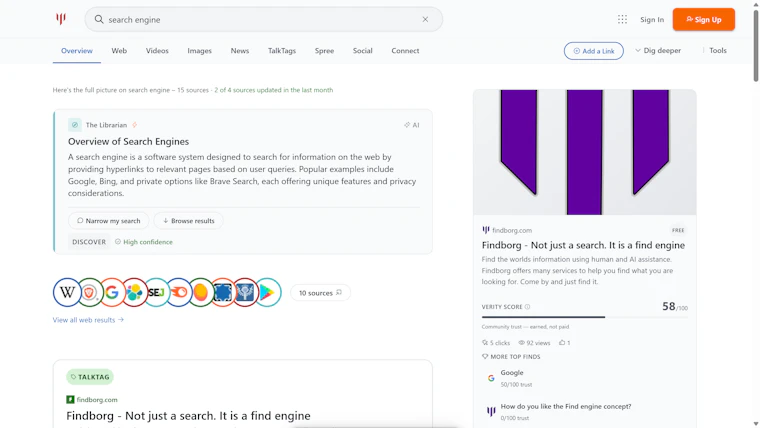Click the magnifier icon in search box
The width and height of the screenshot is (760, 428).
[x=99, y=19]
